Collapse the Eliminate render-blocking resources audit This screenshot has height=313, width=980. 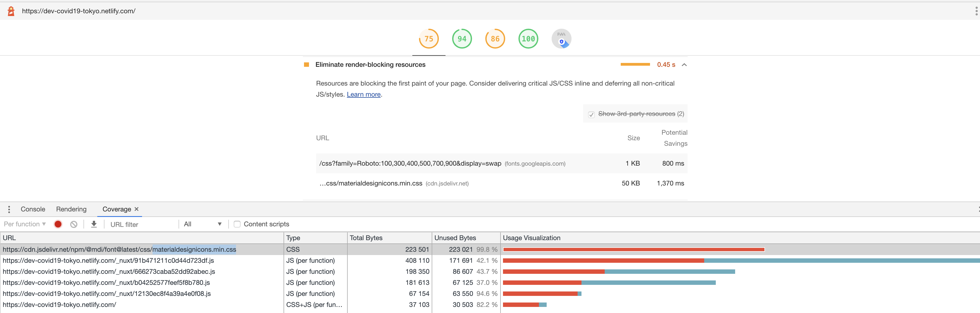(x=684, y=65)
